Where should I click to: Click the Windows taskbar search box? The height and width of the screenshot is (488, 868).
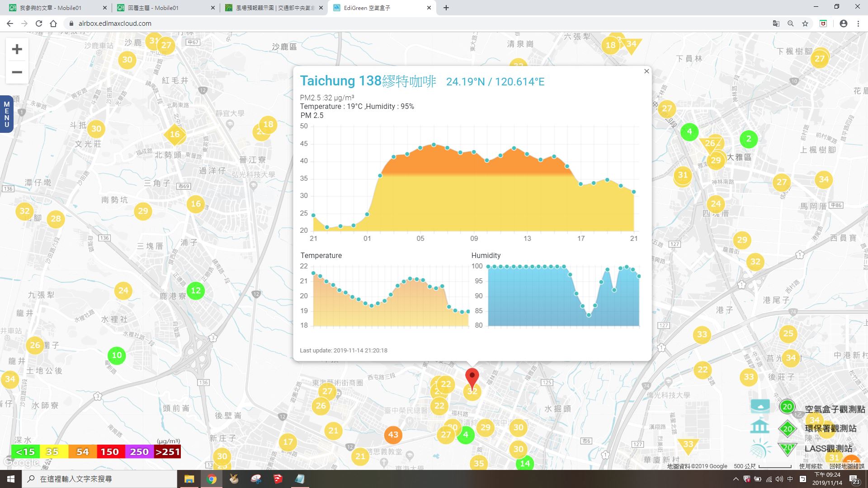[x=99, y=479]
